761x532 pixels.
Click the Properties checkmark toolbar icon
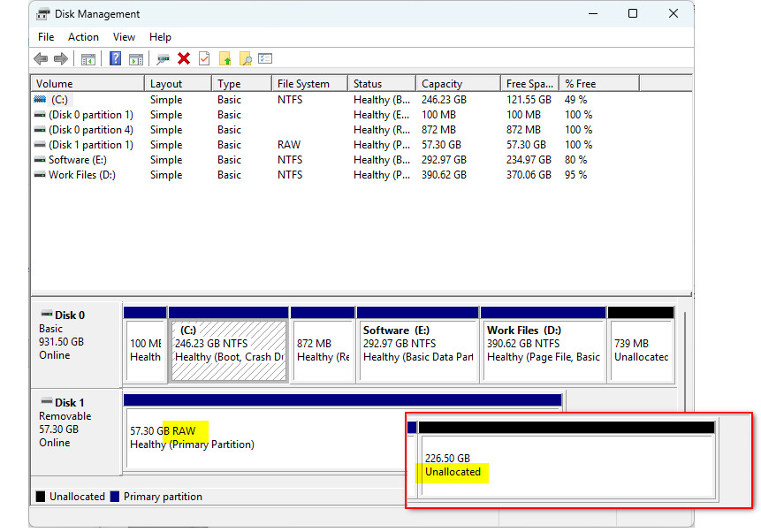pos(204,58)
